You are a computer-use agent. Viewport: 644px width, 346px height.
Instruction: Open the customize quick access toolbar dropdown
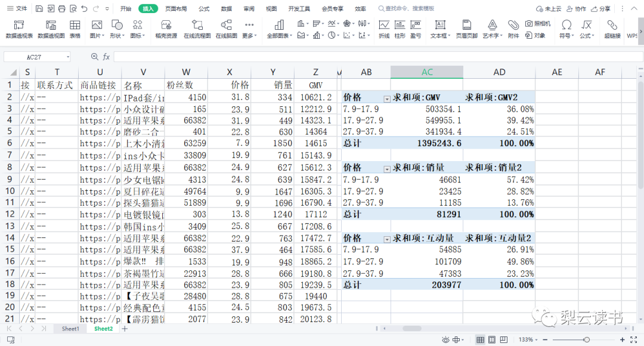click(x=107, y=8)
